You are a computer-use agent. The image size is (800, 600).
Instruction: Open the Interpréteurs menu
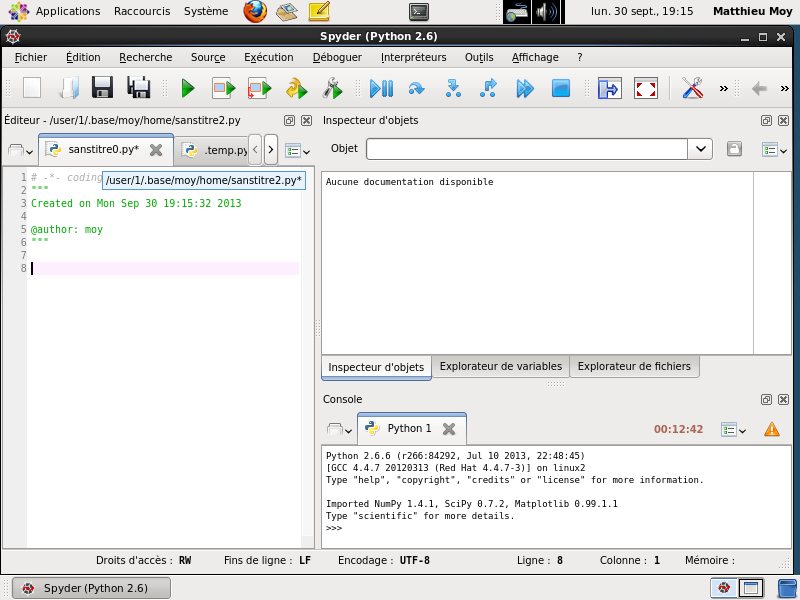414,57
